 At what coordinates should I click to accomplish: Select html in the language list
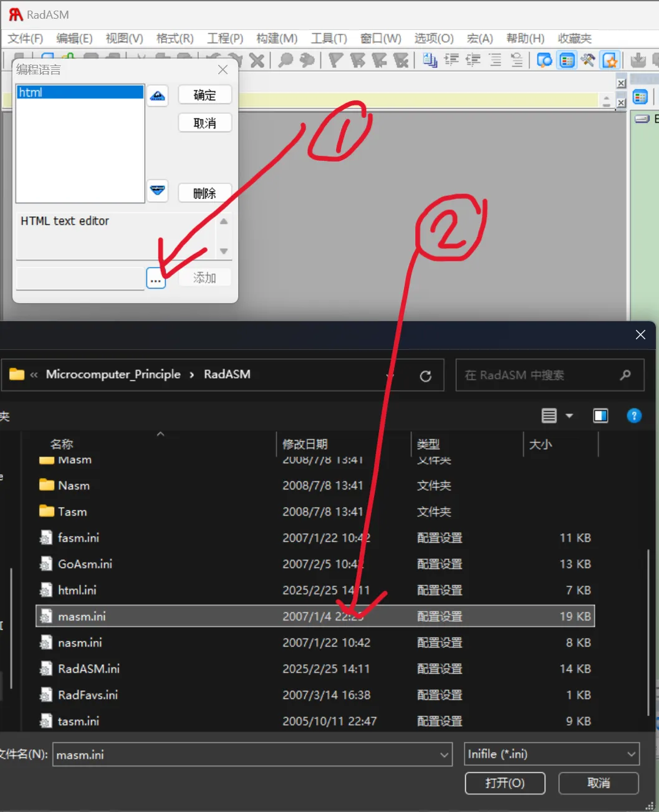pyautogui.click(x=80, y=92)
